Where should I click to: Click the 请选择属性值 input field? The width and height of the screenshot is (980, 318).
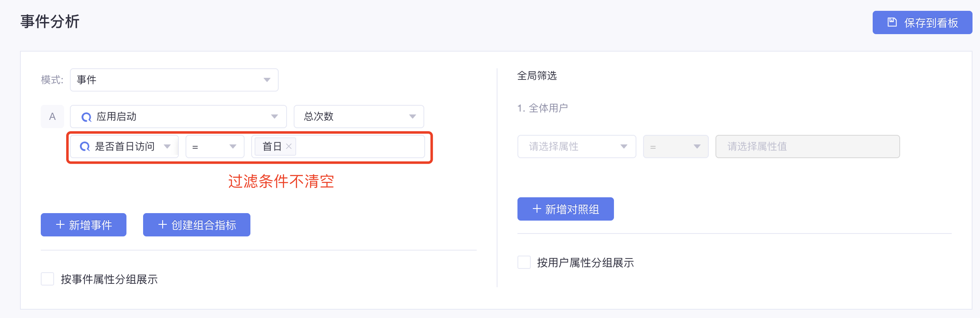[808, 147]
